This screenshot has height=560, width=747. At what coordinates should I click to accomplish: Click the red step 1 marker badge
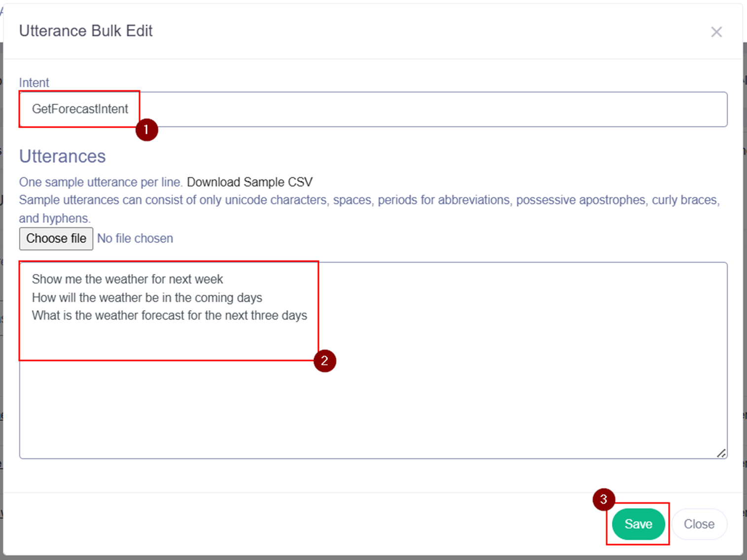146,130
